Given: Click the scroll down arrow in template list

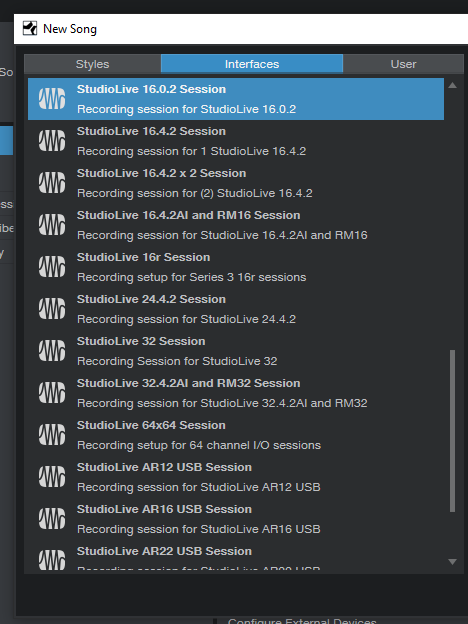Looking at the screenshot, I should pos(452,562).
